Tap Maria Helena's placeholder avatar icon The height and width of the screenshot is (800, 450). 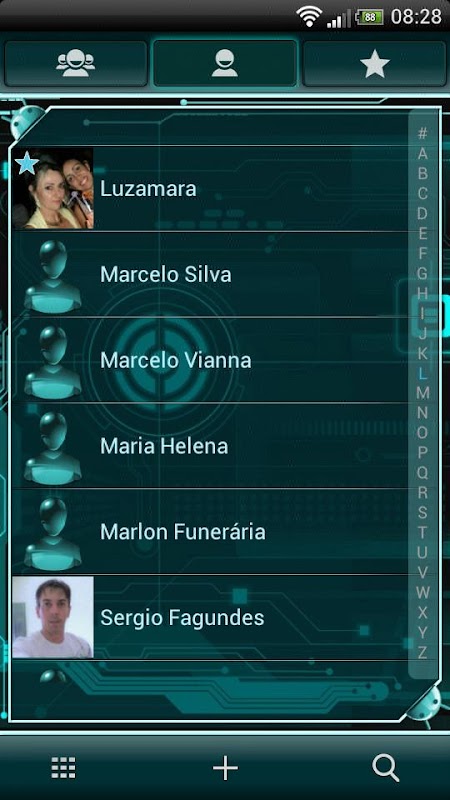[x=53, y=447]
